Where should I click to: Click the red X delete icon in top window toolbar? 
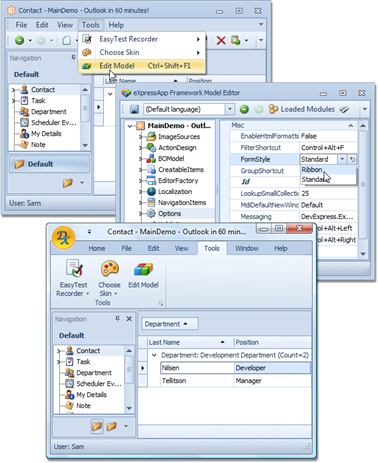[x=221, y=40]
